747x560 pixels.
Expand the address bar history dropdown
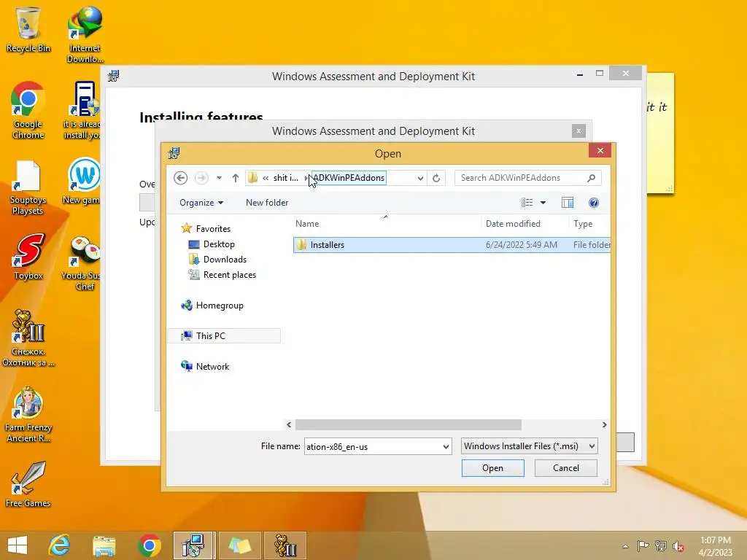(420, 178)
